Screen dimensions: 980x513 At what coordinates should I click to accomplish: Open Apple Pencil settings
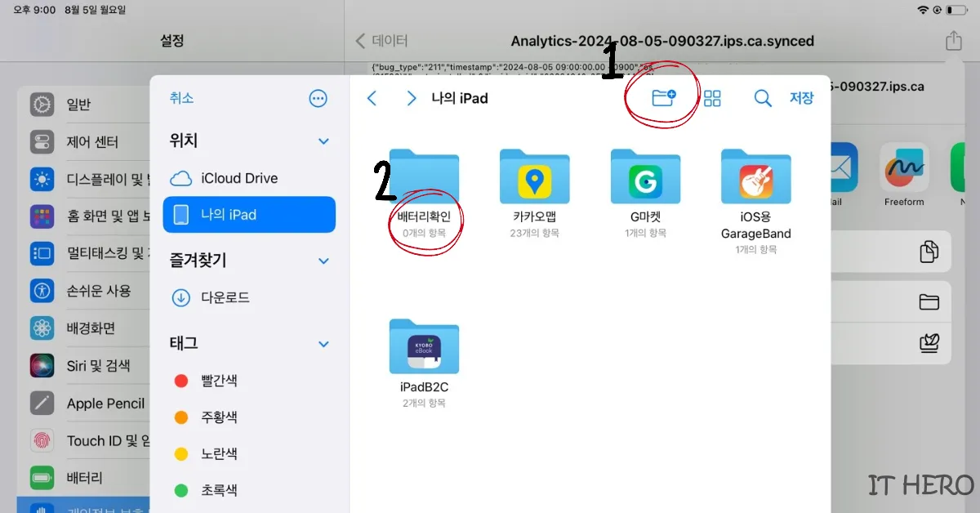coord(82,404)
